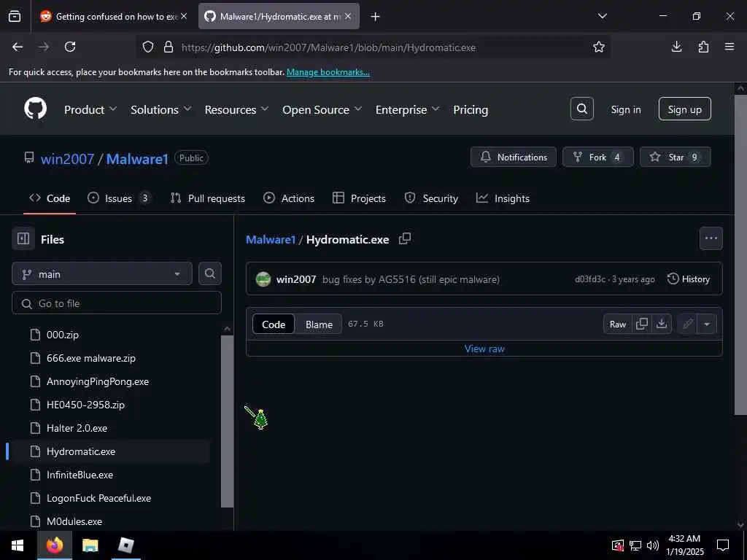Screen dimensions: 747x560
Task: Open Firefox View icon
Action: pyautogui.click(x=15, y=17)
